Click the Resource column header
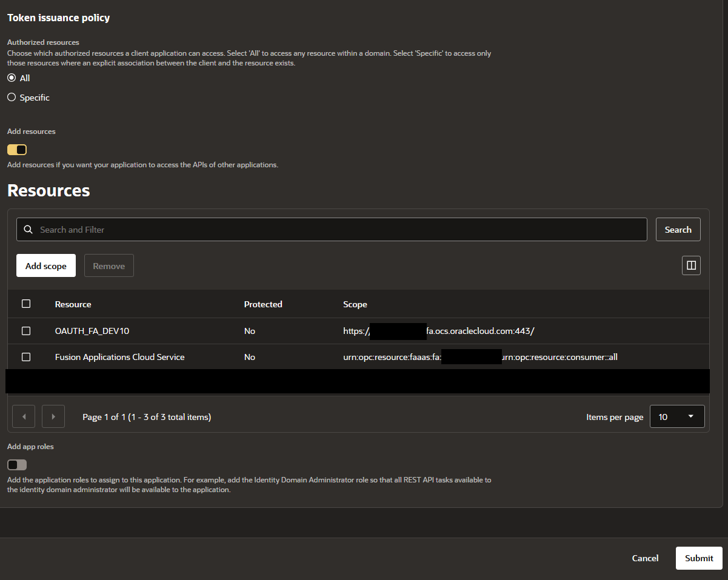The width and height of the screenshot is (728, 580). (x=73, y=304)
